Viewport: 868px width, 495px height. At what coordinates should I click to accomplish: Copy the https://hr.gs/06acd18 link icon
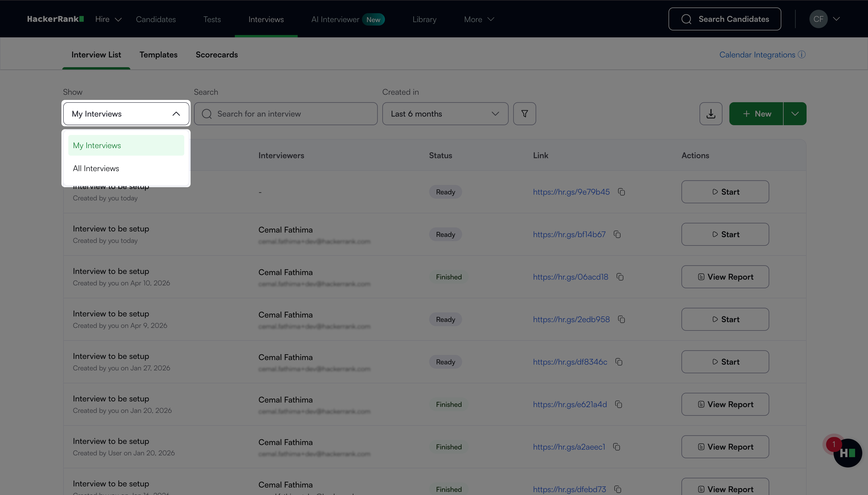click(x=620, y=277)
